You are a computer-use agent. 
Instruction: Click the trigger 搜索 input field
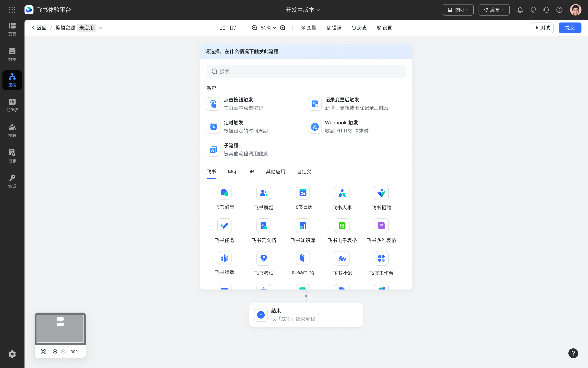306,72
